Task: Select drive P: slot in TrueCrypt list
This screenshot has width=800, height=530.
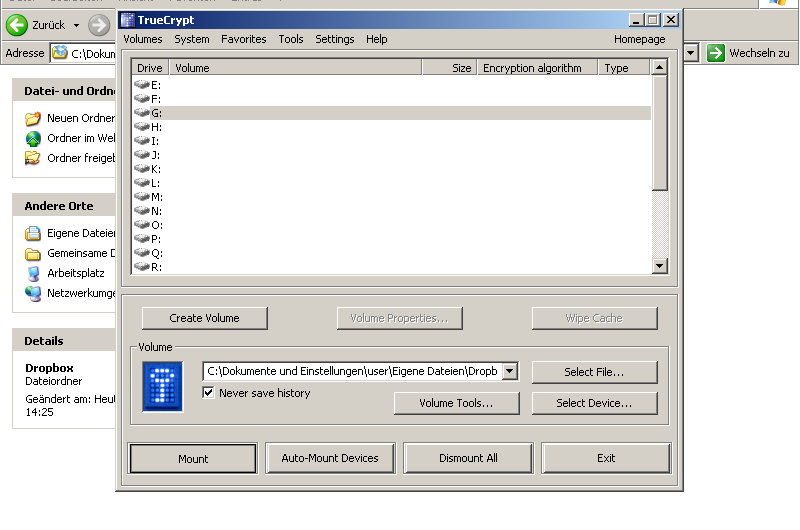Action: point(392,239)
